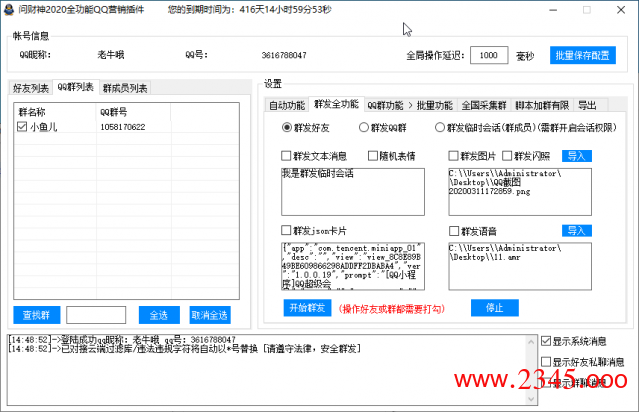Enable 群发语音 checkbox

454,231
